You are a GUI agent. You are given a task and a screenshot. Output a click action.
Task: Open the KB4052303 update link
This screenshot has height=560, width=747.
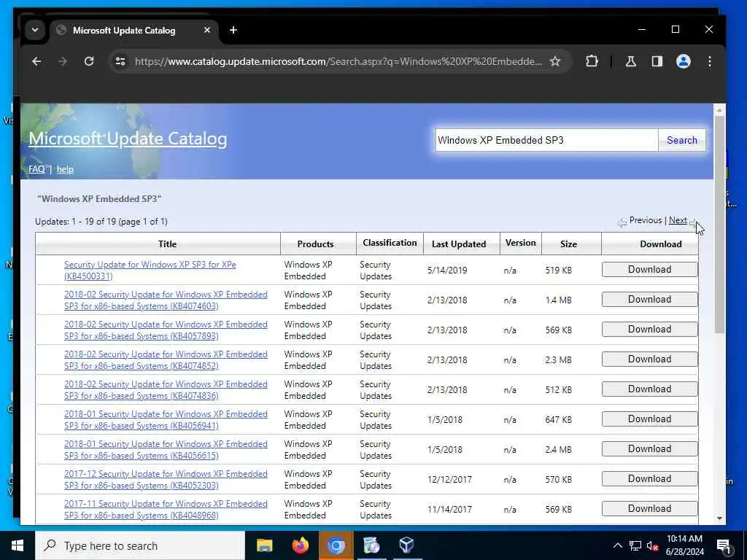pyautogui.click(x=166, y=480)
